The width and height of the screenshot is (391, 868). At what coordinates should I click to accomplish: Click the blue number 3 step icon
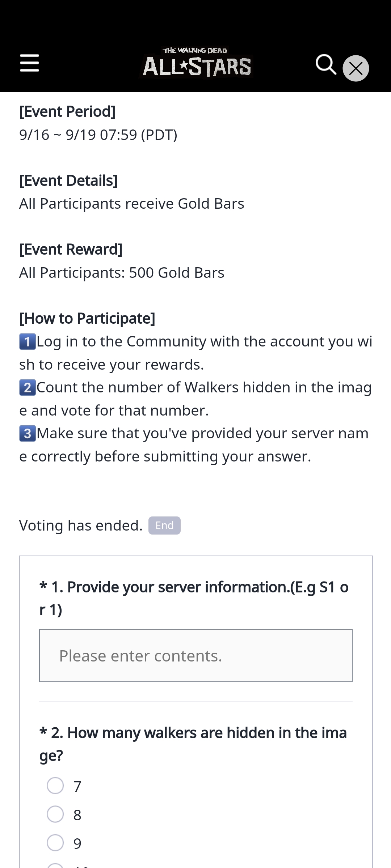[x=28, y=433]
